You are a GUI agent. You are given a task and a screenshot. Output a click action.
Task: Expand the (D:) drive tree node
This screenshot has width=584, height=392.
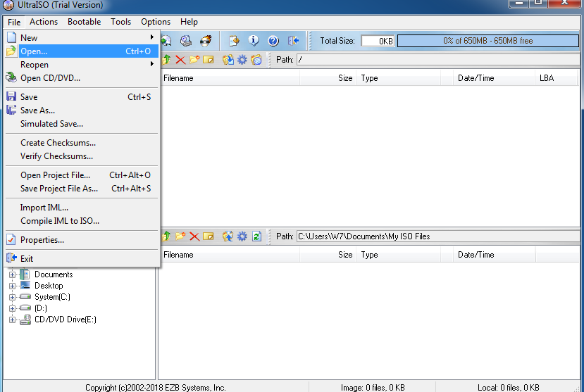coord(12,308)
